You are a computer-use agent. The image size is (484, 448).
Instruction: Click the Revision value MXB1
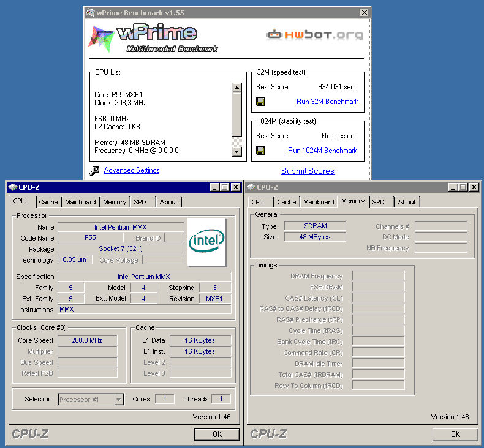point(214,299)
